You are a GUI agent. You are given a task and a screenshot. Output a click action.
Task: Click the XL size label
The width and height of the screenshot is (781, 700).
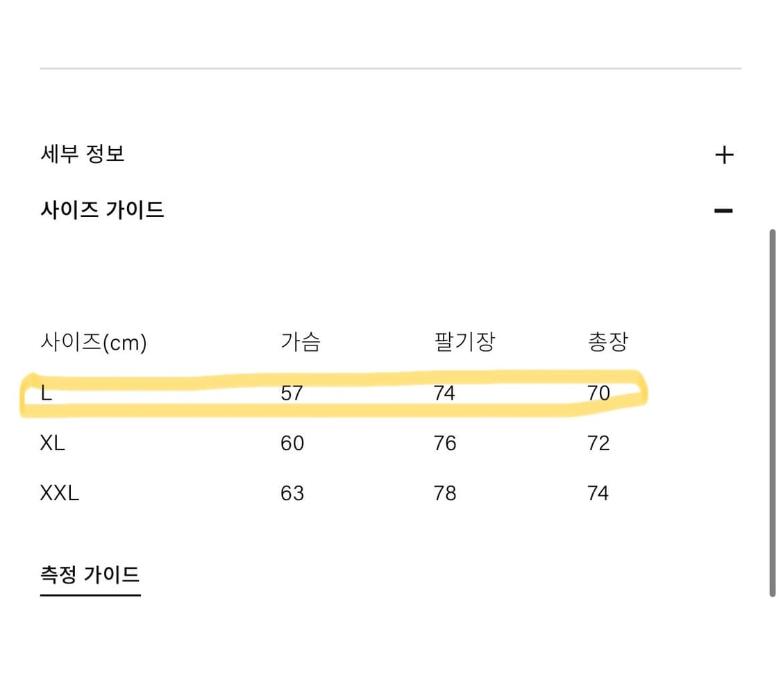click(53, 443)
